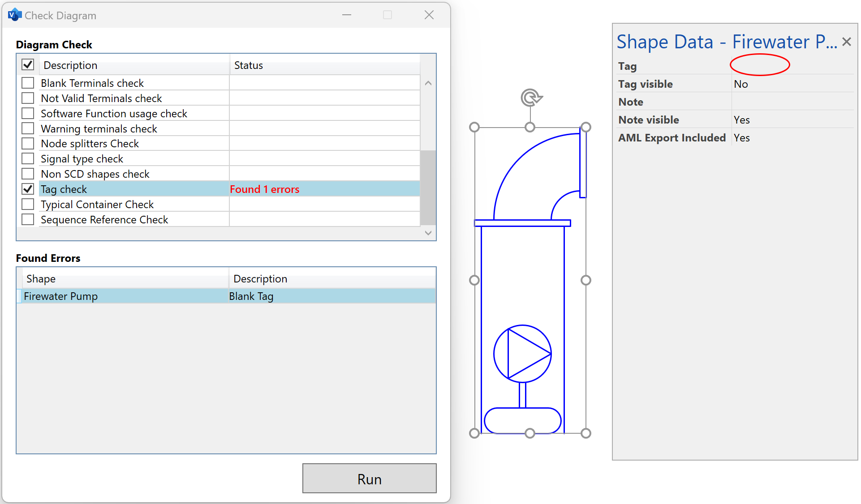861x504 pixels.
Task: Click the Shape Data panel title
Action: pyautogui.click(x=727, y=42)
